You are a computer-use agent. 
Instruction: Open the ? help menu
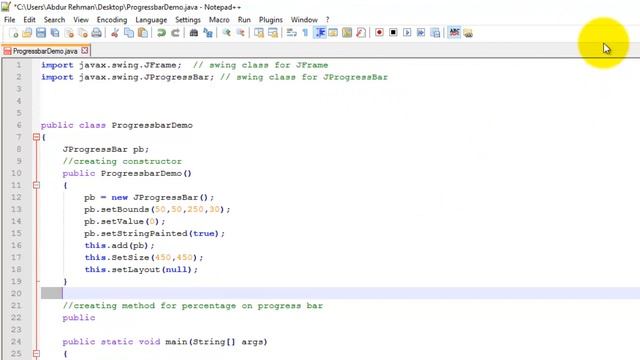[x=327, y=20]
